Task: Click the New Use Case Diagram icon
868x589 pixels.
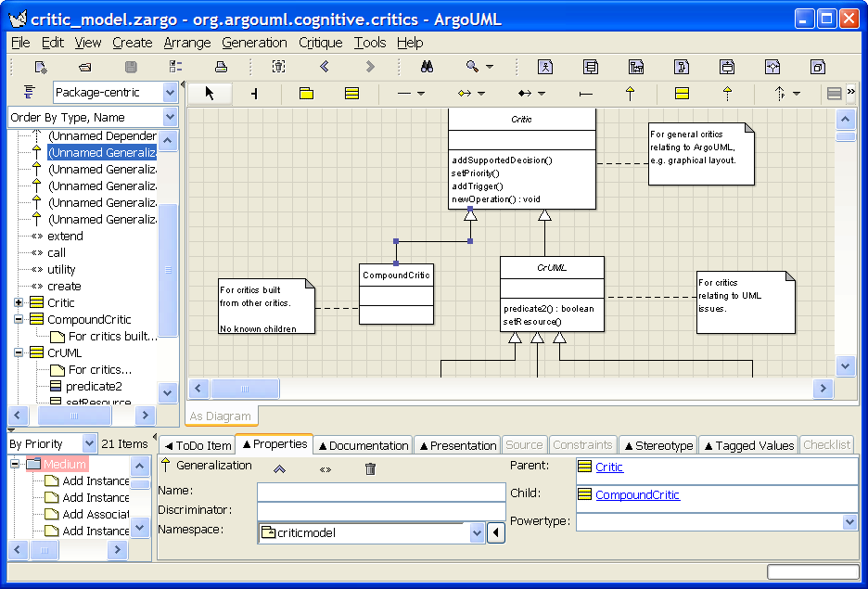Action: pyautogui.click(x=545, y=67)
